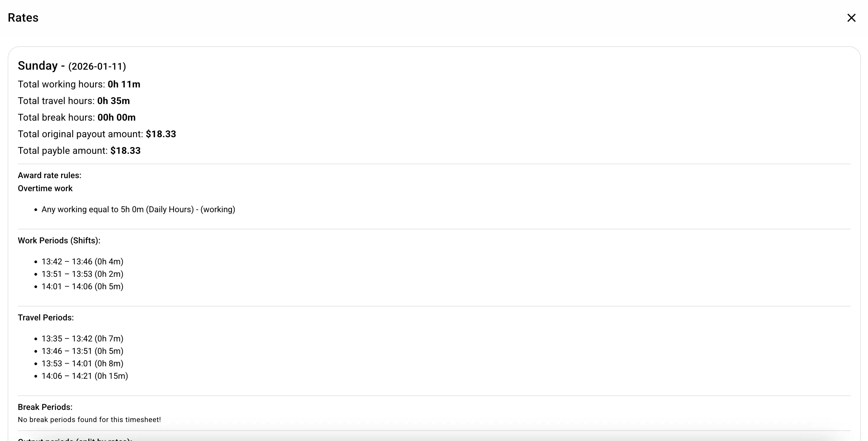Select the 13:42 – 13:46 work period
Screen dimensions: 868x441
pos(82,262)
